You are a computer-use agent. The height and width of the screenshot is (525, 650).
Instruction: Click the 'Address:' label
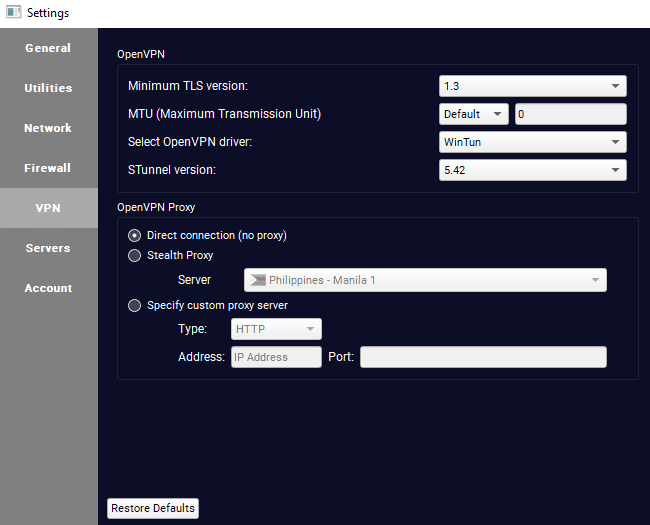(201, 357)
